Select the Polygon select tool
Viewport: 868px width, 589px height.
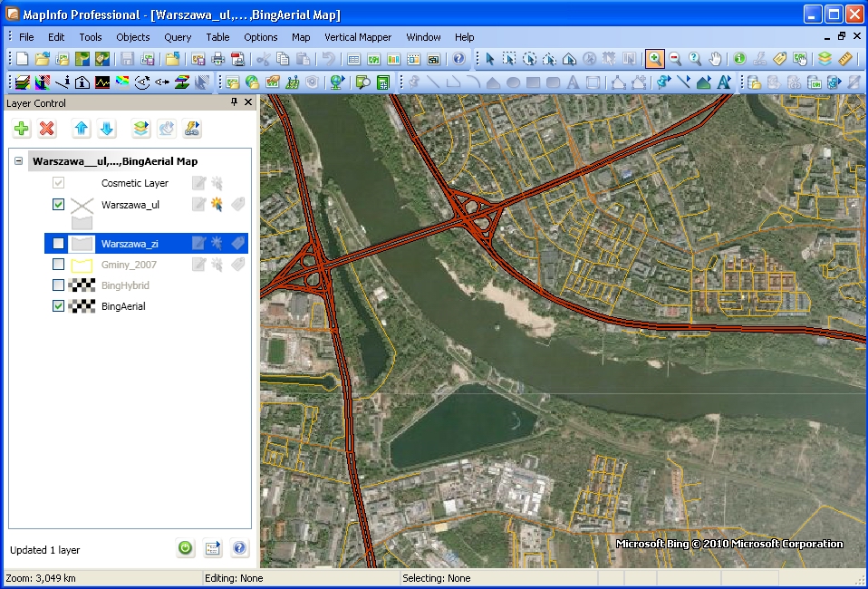click(547, 59)
